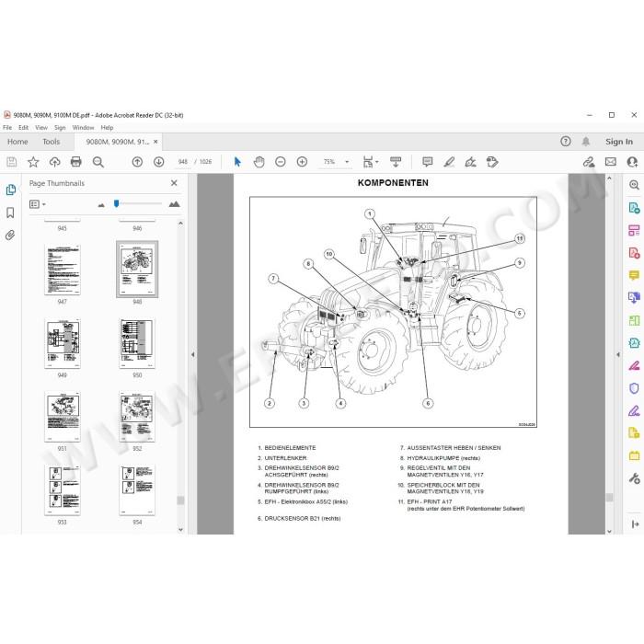Activate the Hand pan tool

(x=259, y=162)
